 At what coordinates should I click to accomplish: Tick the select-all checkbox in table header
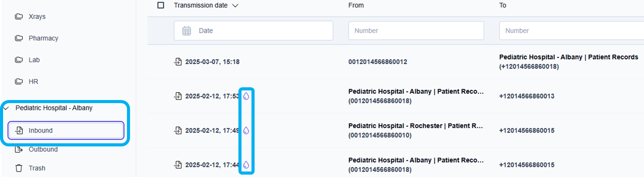161,5
